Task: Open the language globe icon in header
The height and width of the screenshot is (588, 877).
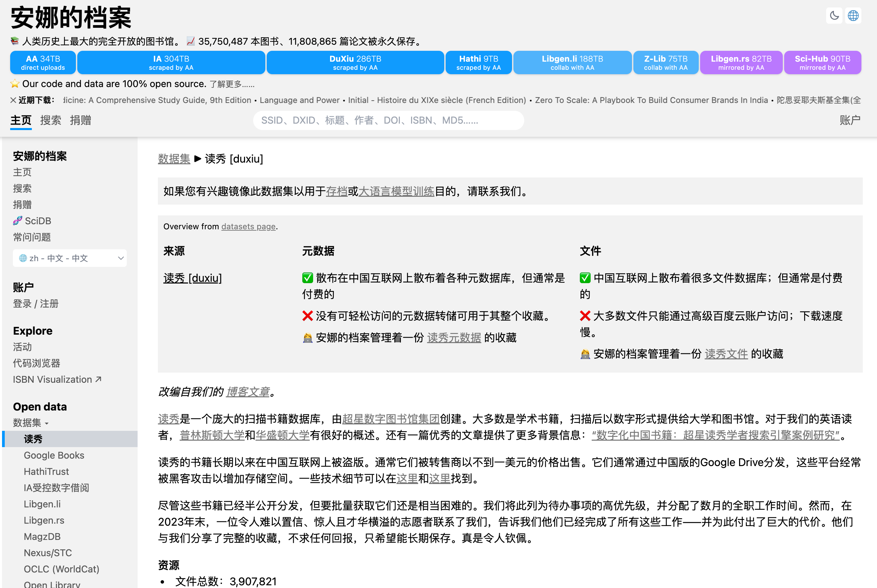Action: [x=853, y=16]
